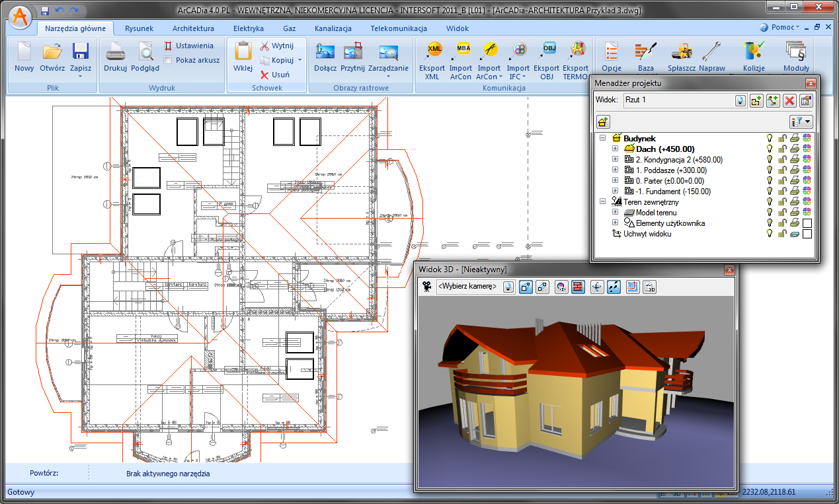Expand the 1. Poddasze node
This screenshot has height=504, width=839.
[x=615, y=170]
